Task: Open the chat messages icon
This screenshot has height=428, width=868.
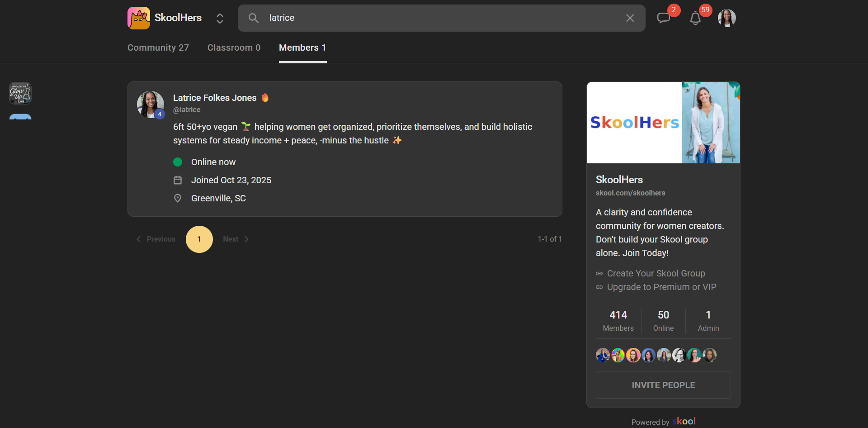Action: coord(663,18)
